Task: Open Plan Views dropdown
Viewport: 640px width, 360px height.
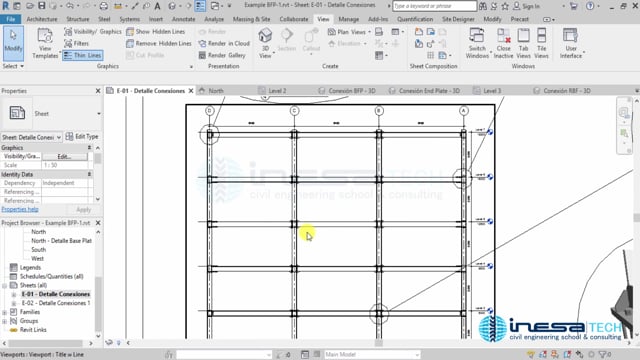Action: pos(349,32)
